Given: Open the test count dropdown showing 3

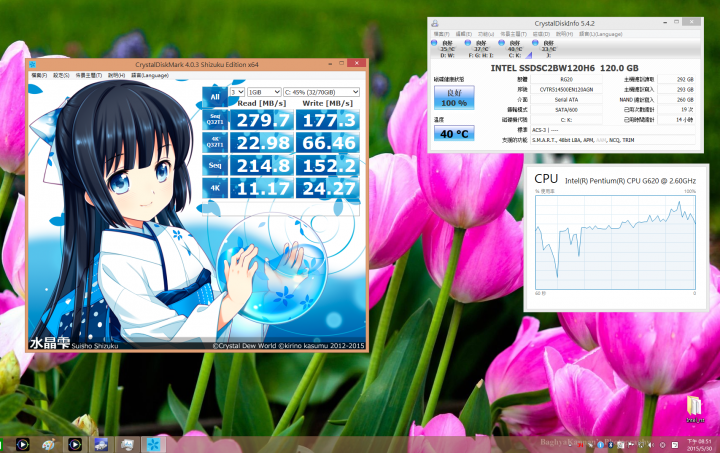Looking at the screenshot, I should point(237,92).
